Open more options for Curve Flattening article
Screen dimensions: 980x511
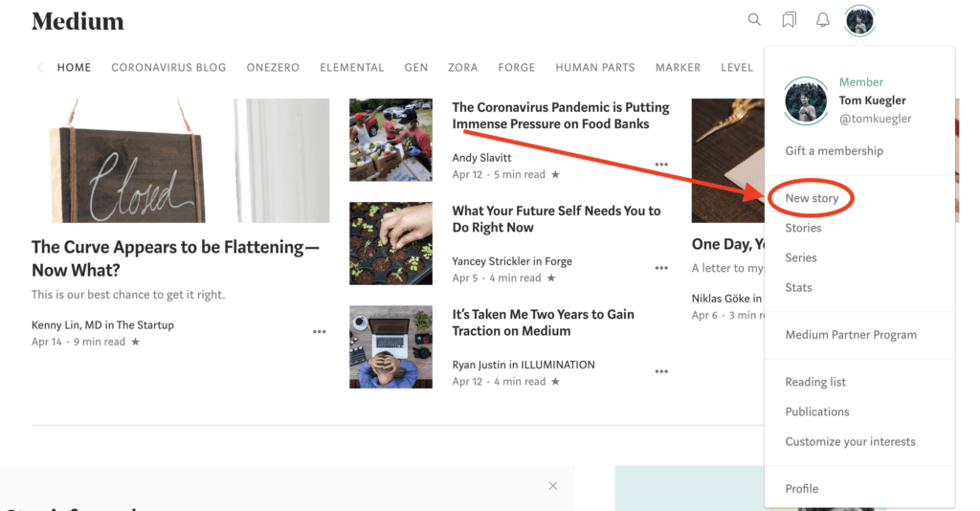tap(319, 332)
